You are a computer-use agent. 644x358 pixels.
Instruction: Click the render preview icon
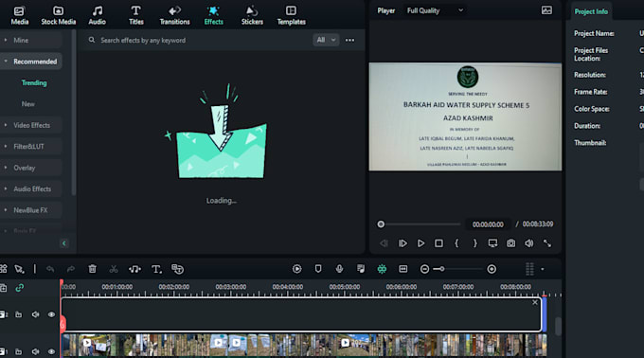297,269
